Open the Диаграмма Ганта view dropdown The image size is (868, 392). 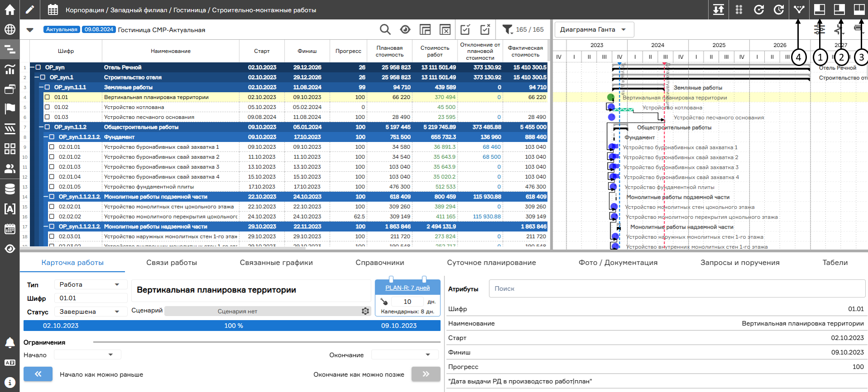tap(594, 29)
